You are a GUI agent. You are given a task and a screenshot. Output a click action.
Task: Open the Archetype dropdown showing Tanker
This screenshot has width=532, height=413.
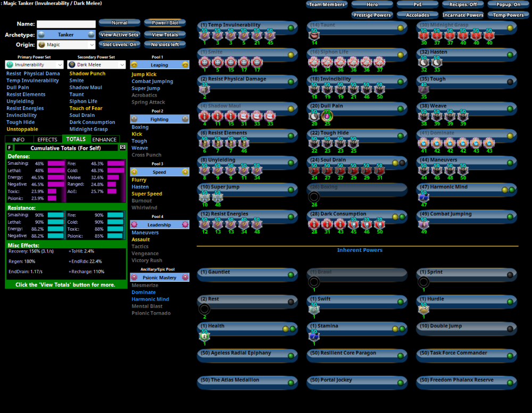coord(66,34)
